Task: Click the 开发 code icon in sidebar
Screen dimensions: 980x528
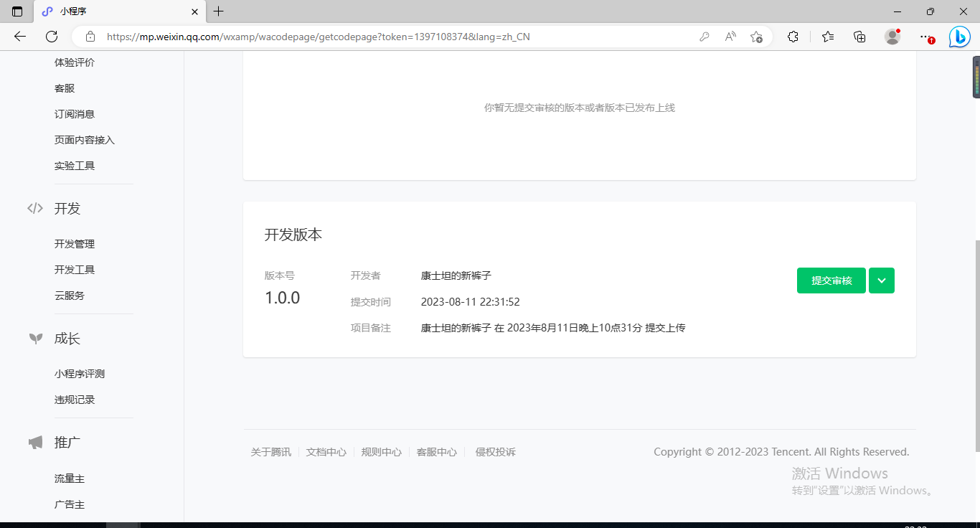Action: 35,209
